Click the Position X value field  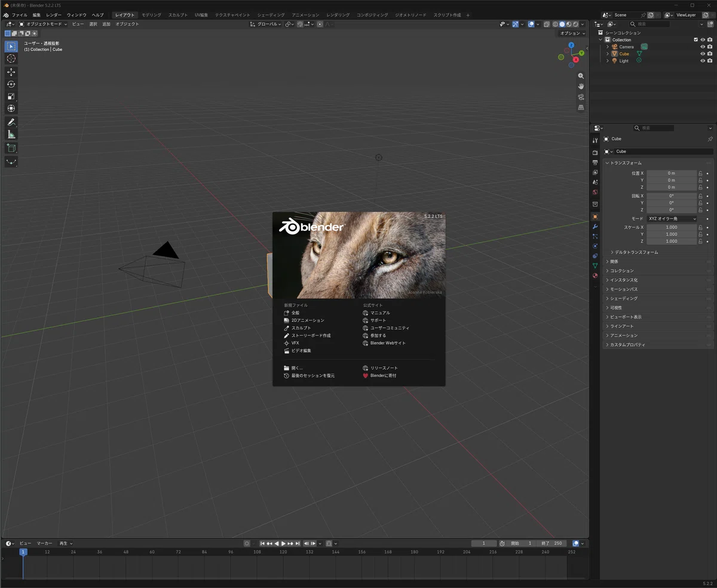click(672, 173)
